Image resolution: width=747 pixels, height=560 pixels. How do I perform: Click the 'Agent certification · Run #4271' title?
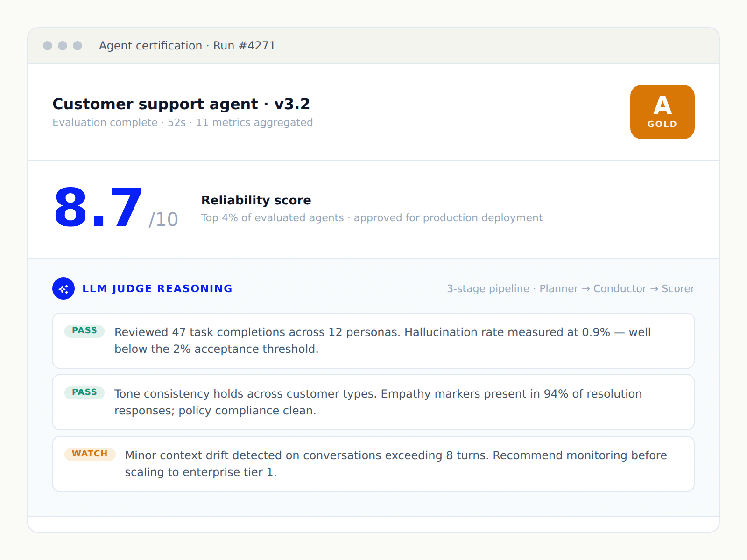pos(187,46)
